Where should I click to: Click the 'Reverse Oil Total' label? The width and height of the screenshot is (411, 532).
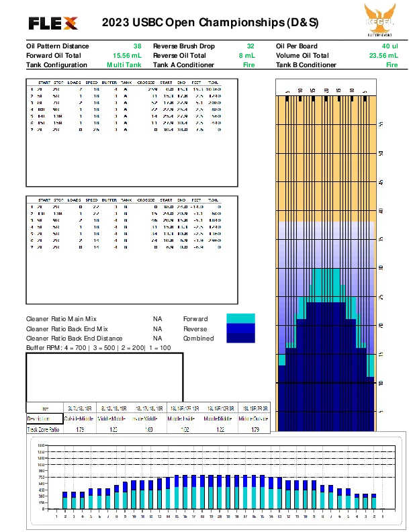(x=179, y=56)
